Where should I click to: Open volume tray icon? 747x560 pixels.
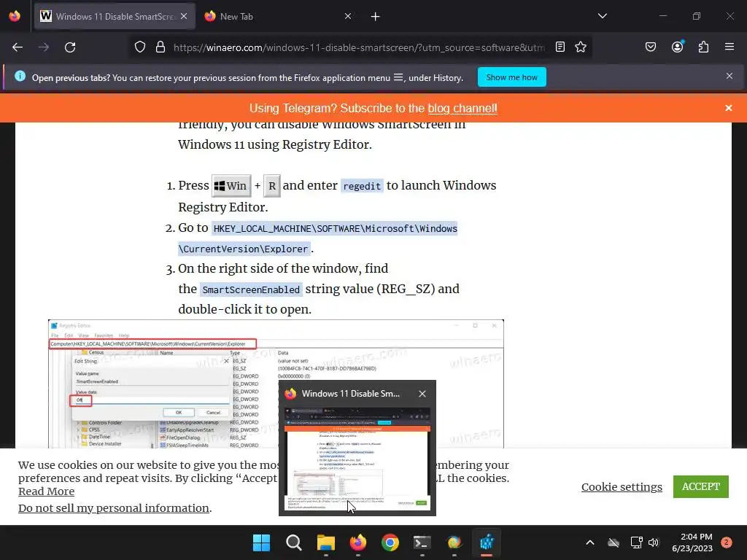pos(654,542)
